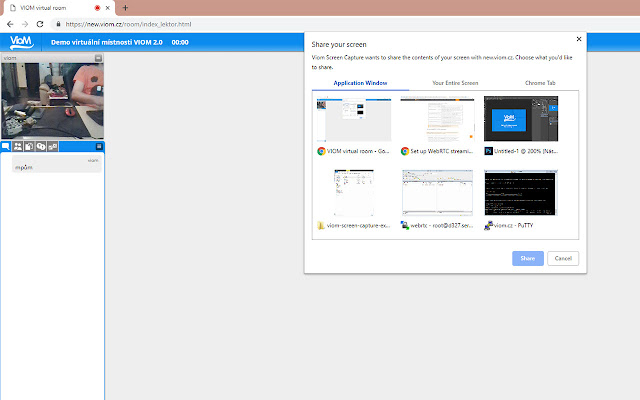The width and height of the screenshot is (640, 400).
Task: Click the 'Share your screen' heading
Action: 339,44
